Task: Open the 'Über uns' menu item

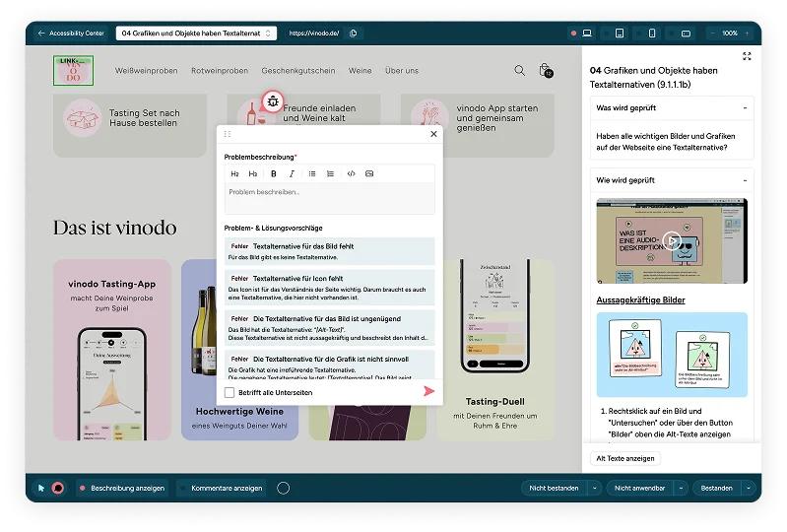Action: (x=402, y=71)
